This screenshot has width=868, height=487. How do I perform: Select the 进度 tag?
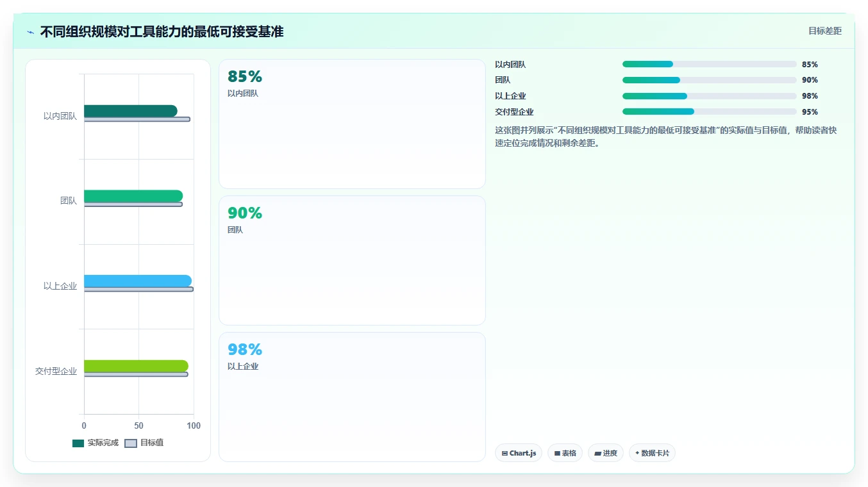point(606,454)
